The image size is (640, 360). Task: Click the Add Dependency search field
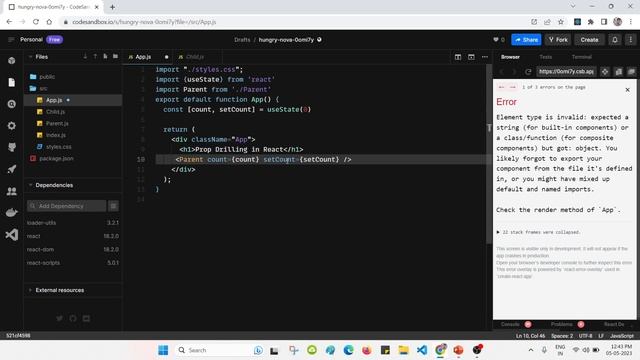[x=67, y=206]
